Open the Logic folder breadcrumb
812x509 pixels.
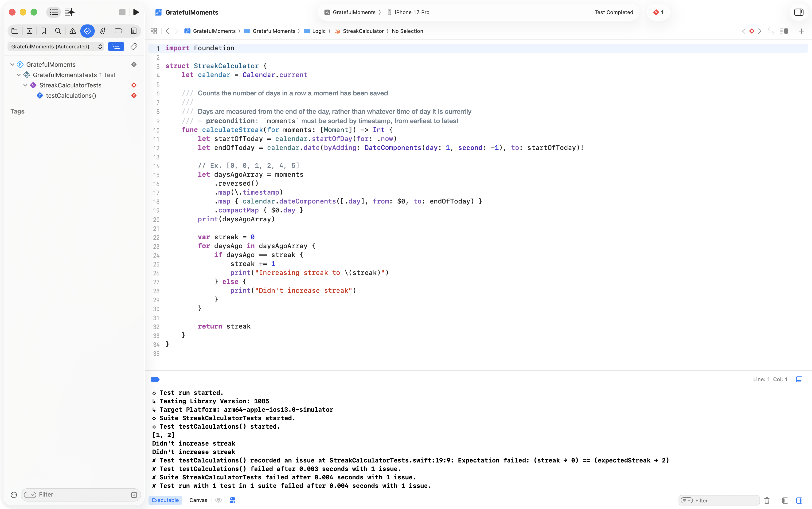click(315, 31)
